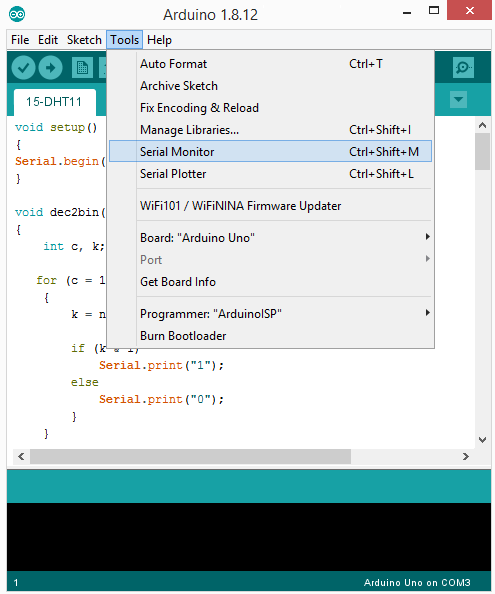Click the black console output area

[x=249, y=537]
